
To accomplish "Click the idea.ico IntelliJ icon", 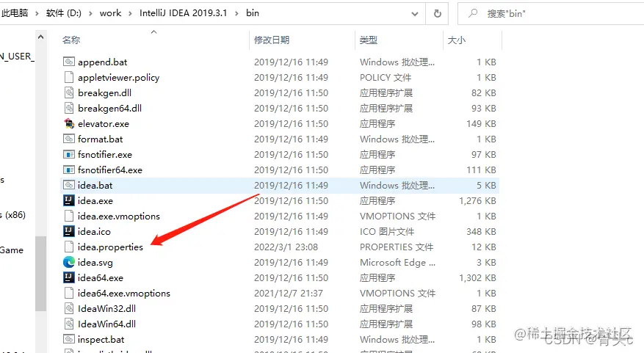I will tap(69, 231).
